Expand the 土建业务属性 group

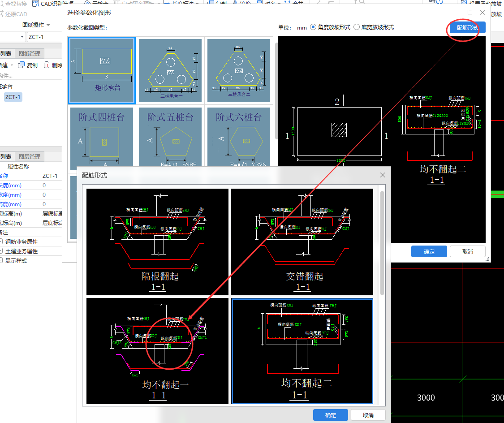(x=1, y=251)
